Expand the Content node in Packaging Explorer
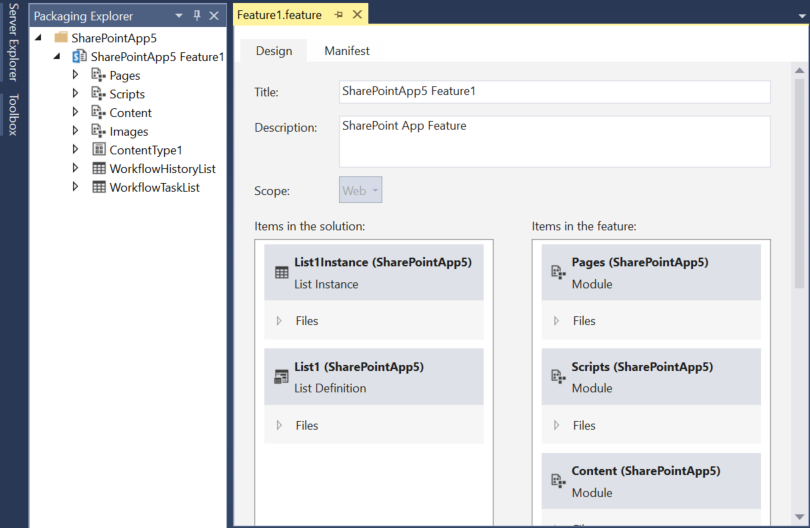 (75, 112)
